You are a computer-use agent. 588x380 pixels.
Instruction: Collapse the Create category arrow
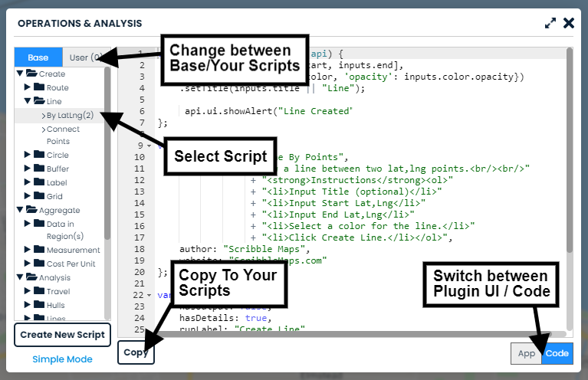(x=19, y=74)
